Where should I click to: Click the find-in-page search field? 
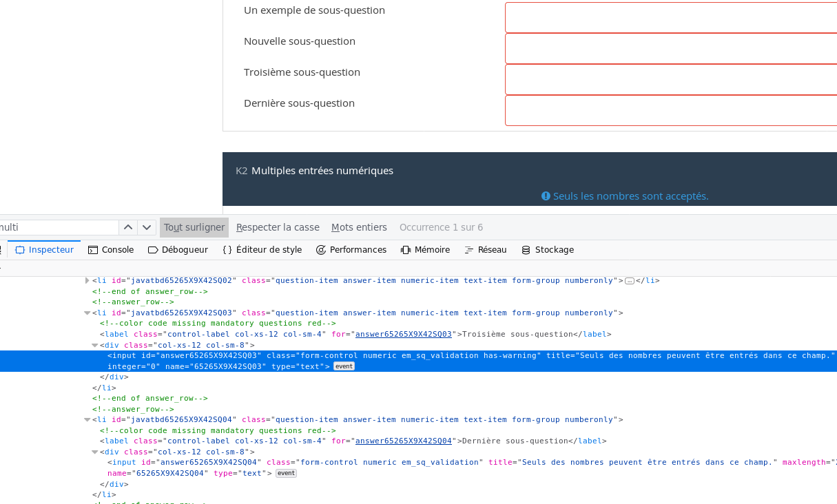coord(59,227)
